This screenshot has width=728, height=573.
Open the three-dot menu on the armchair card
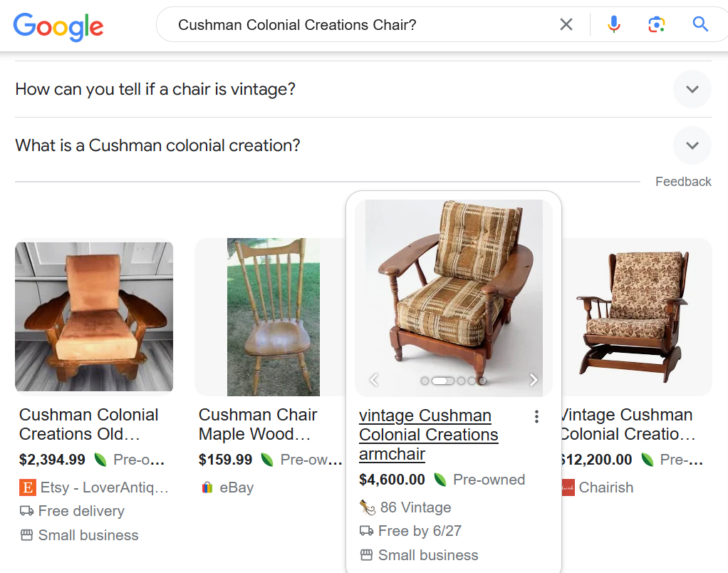pos(536,416)
